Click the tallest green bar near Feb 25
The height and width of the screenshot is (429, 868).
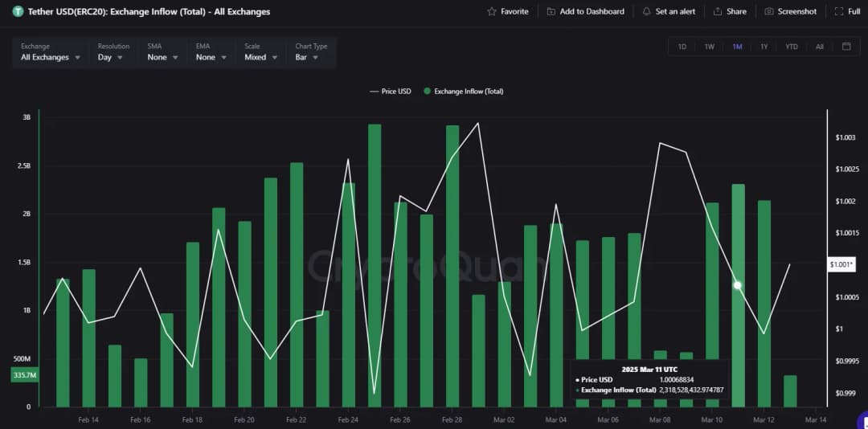375,265
